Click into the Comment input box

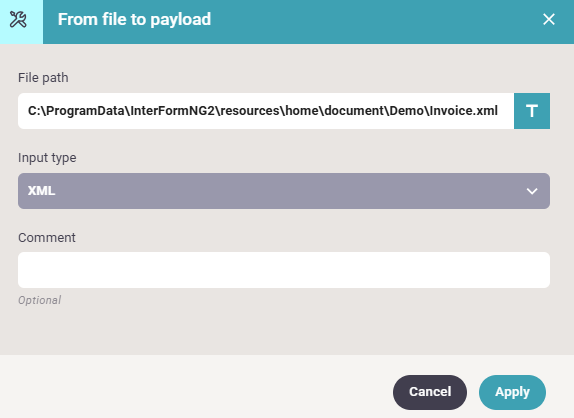[284, 270]
